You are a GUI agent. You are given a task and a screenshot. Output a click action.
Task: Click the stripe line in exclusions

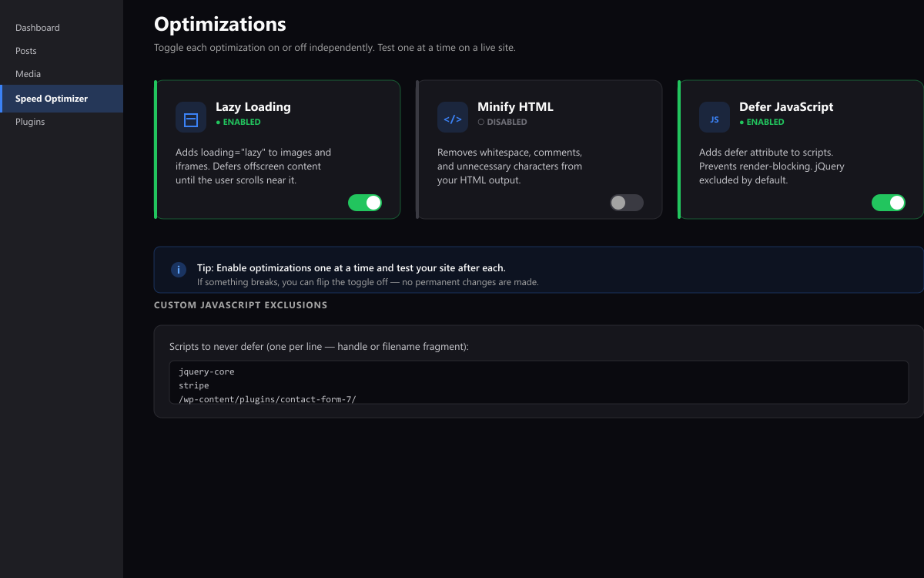(194, 385)
